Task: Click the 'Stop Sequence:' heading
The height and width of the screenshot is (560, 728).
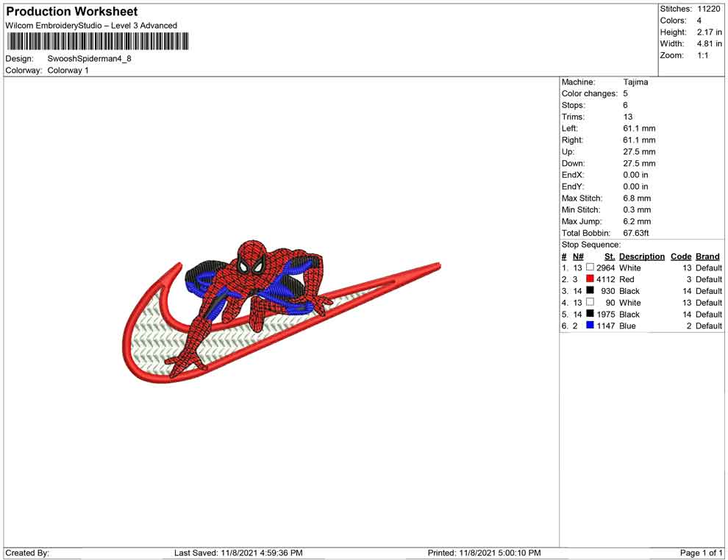Action: click(590, 245)
